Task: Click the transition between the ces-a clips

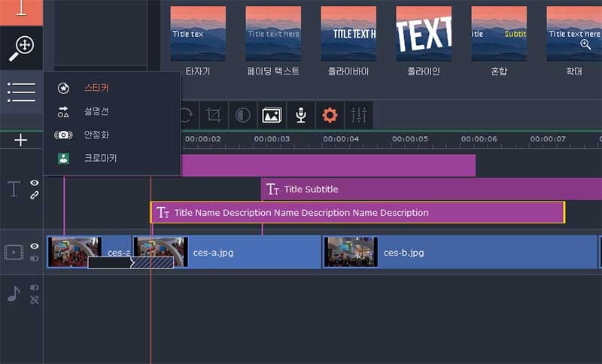Action: (x=131, y=262)
